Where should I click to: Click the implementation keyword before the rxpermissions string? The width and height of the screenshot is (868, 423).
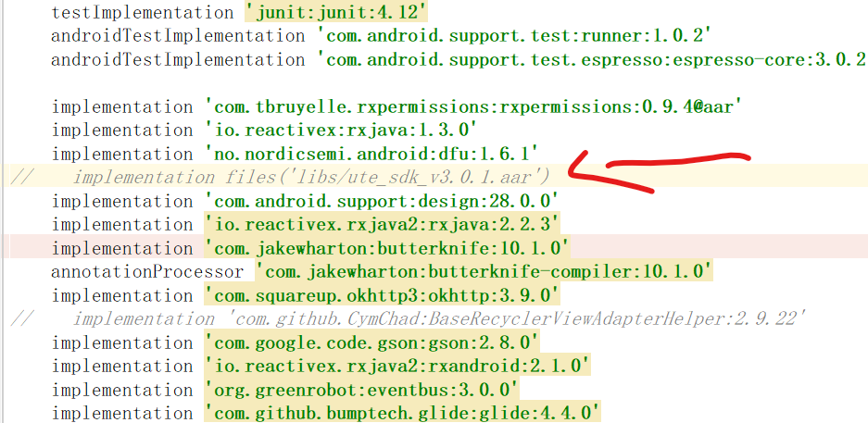tap(122, 106)
